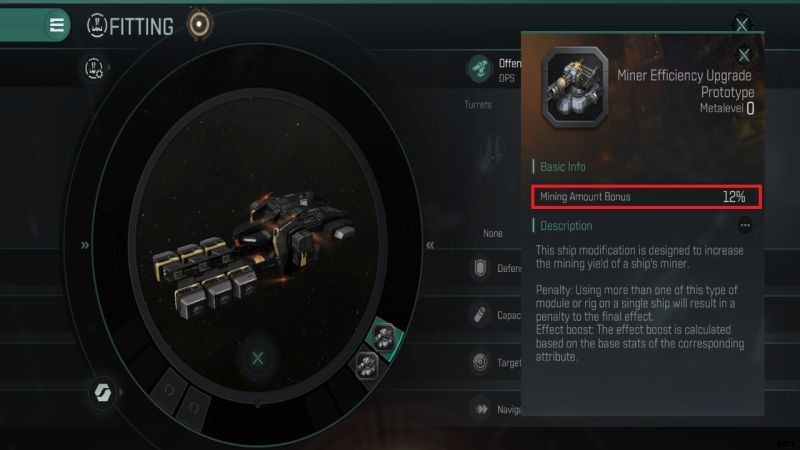This screenshot has height=450, width=800.
Task: Select the Navigation arrows icon
Action: pos(481,409)
